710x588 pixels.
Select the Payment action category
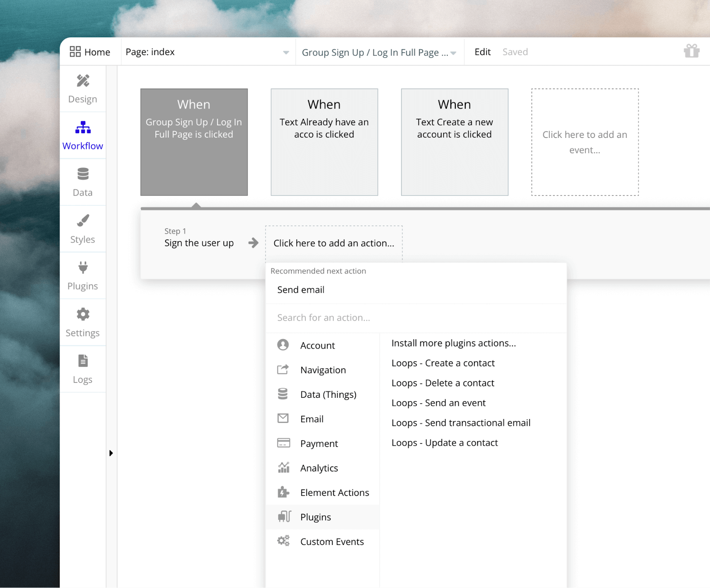[x=319, y=443]
